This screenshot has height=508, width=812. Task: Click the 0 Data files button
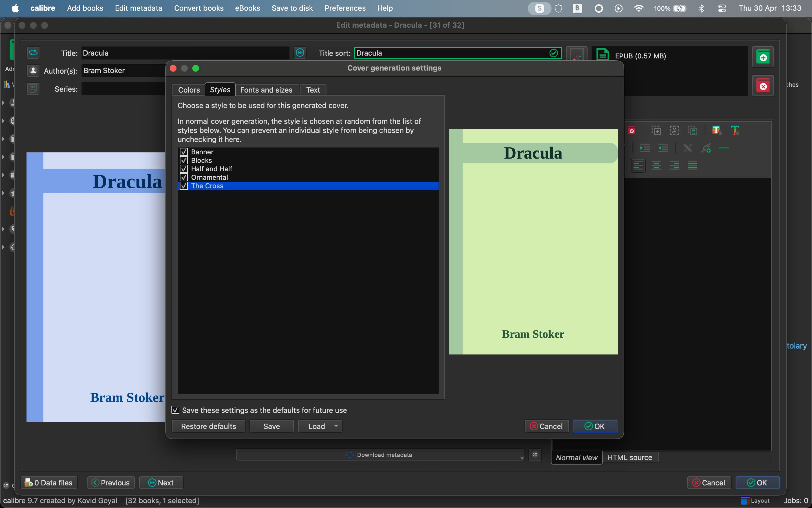point(49,483)
